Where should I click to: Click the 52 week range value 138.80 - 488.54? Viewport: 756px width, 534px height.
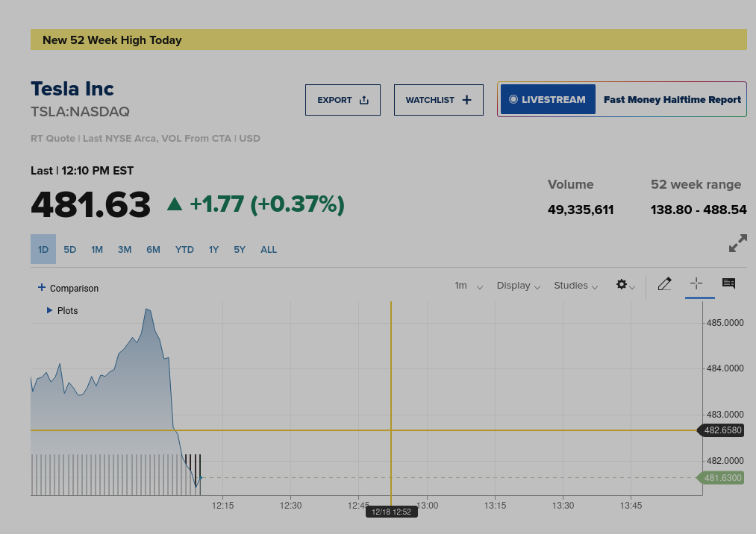pyautogui.click(x=699, y=210)
